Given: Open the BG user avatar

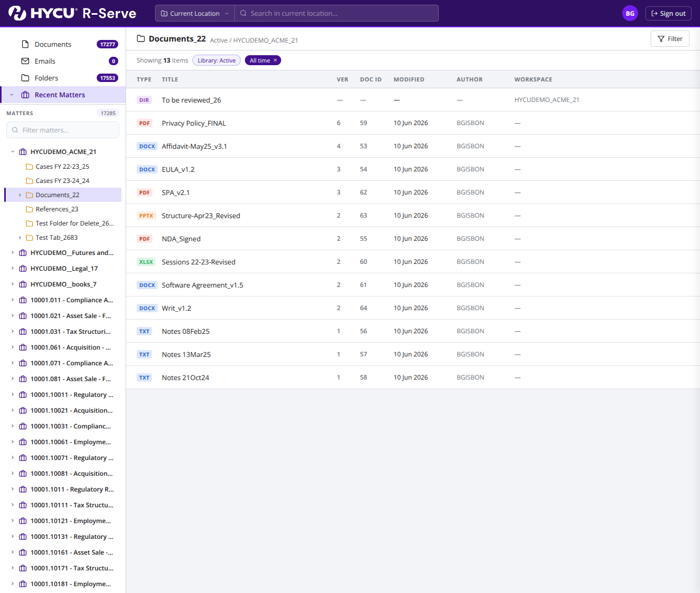Looking at the screenshot, I should pos(630,14).
